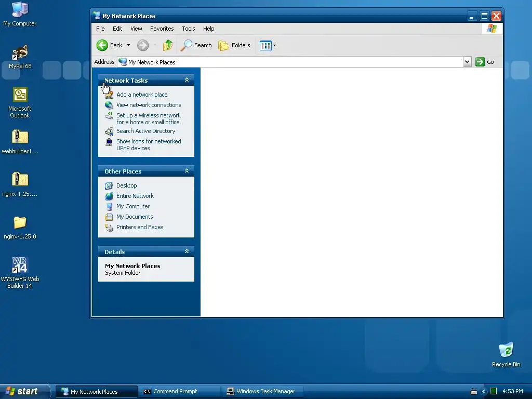The width and height of the screenshot is (532, 399).
Task: Click the Start button
Action: (25, 391)
